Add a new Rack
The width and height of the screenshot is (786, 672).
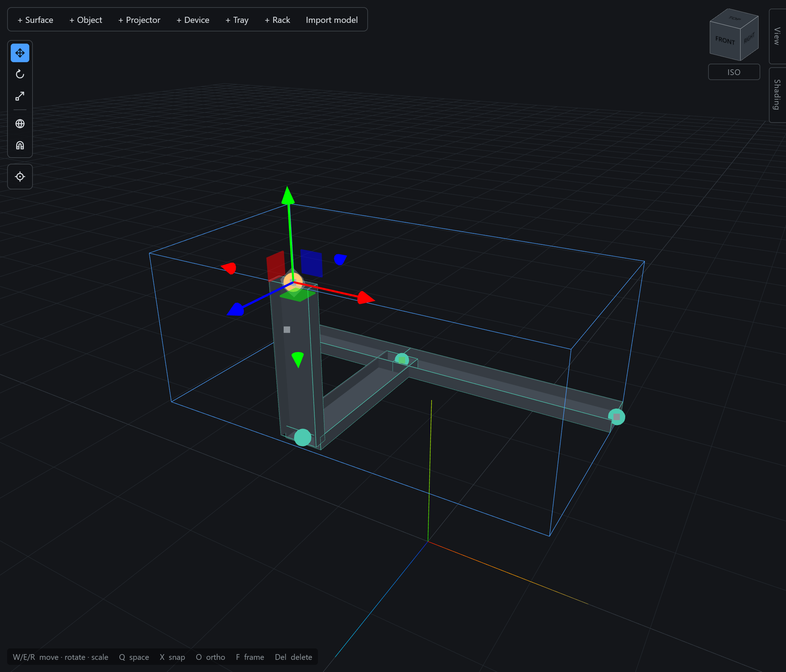click(x=277, y=20)
